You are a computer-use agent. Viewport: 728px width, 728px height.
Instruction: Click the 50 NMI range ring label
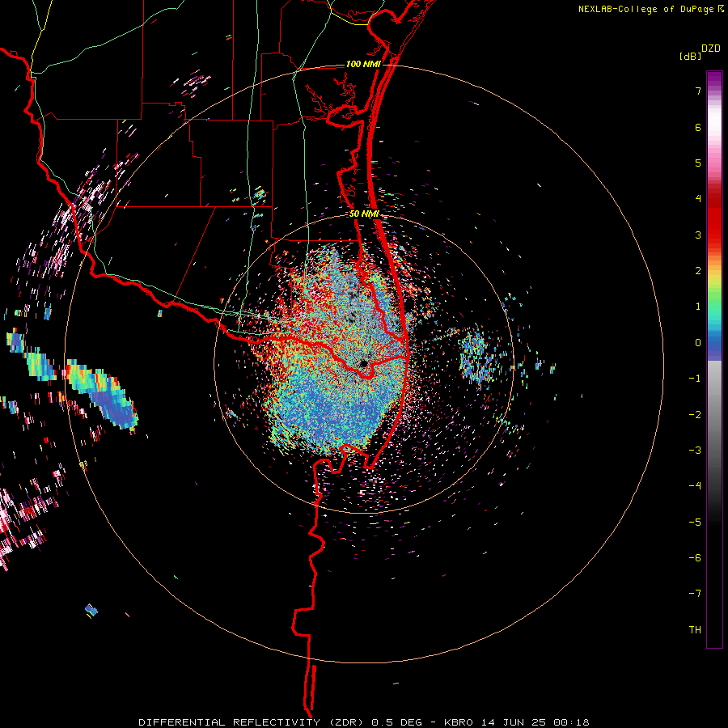[x=364, y=214]
